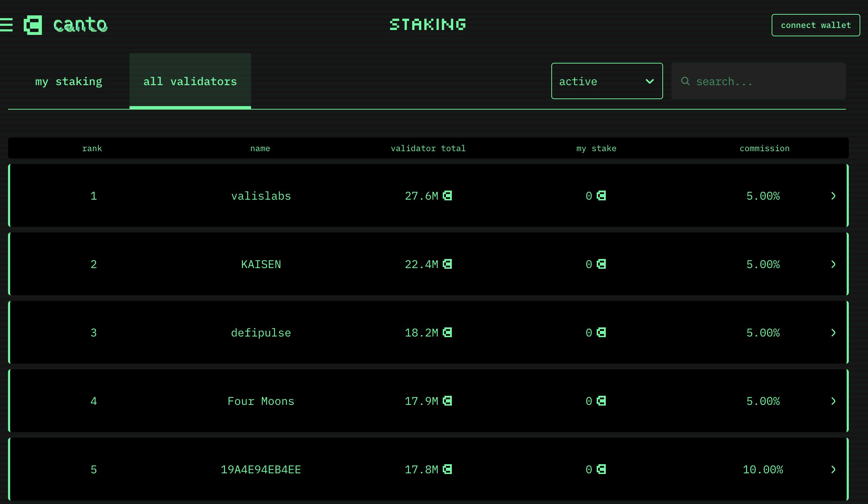Open the 19A4E94EB4EE validator row
The width and height of the screenshot is (868, 504).
coord(261,469)
